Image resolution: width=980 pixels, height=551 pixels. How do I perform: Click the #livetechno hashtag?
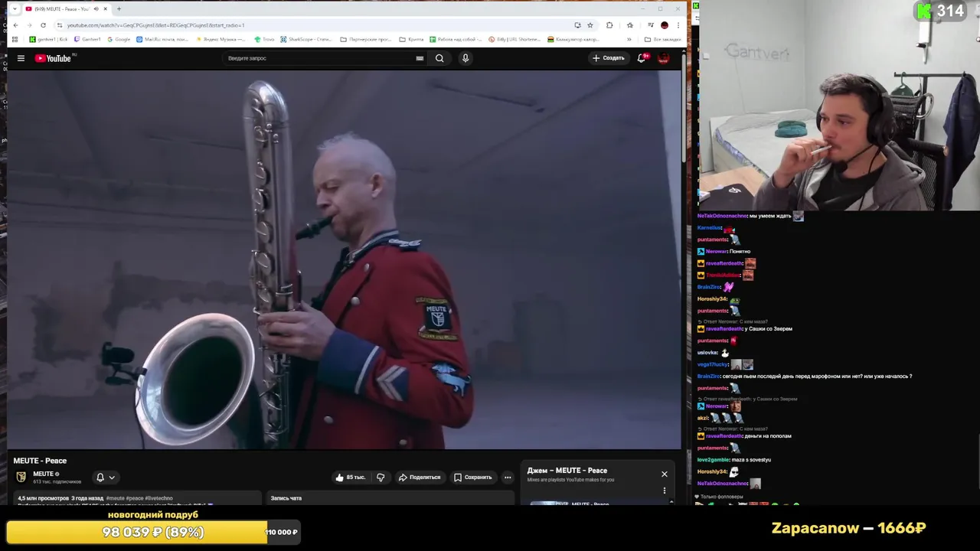point(158,498)
